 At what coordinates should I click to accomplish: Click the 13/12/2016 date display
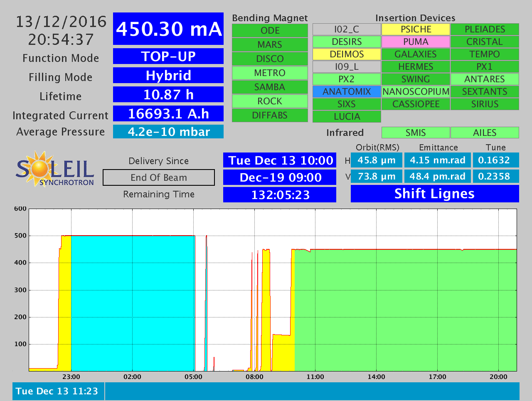[x=61, y=22]
